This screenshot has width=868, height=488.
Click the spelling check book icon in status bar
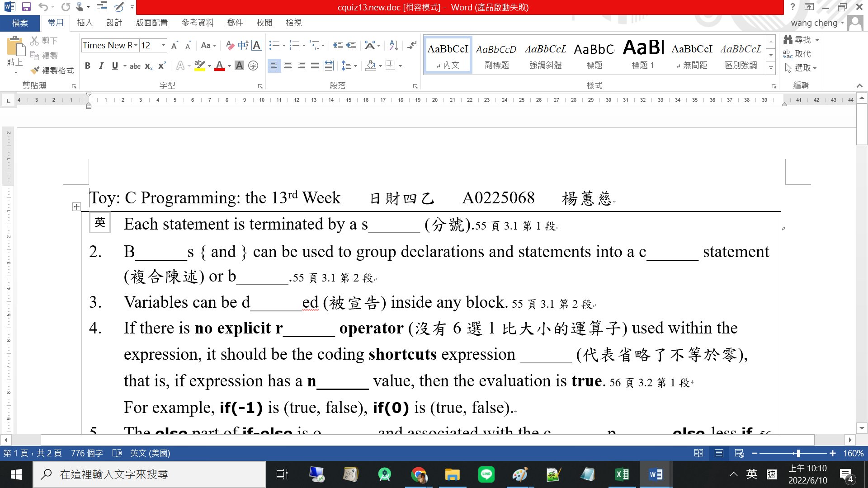pyautogui.click(x=117, y=453)
